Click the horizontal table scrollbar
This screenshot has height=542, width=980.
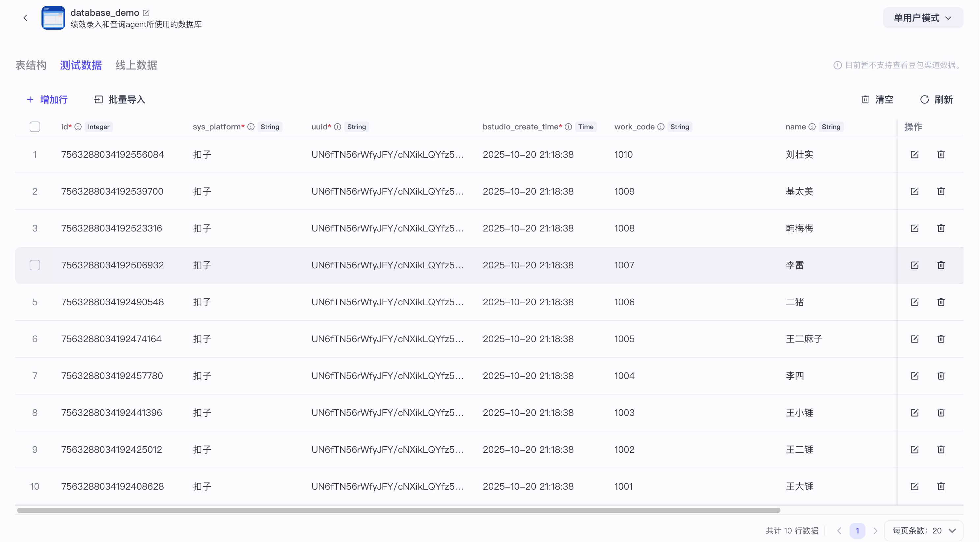pos(398,510)
